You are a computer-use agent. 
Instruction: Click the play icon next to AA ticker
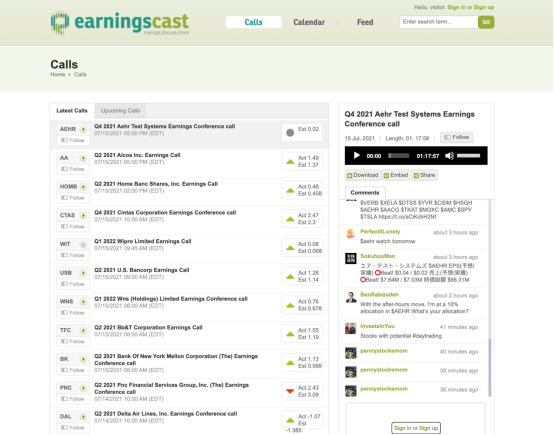pyautogui.click(x=83, y=158)
